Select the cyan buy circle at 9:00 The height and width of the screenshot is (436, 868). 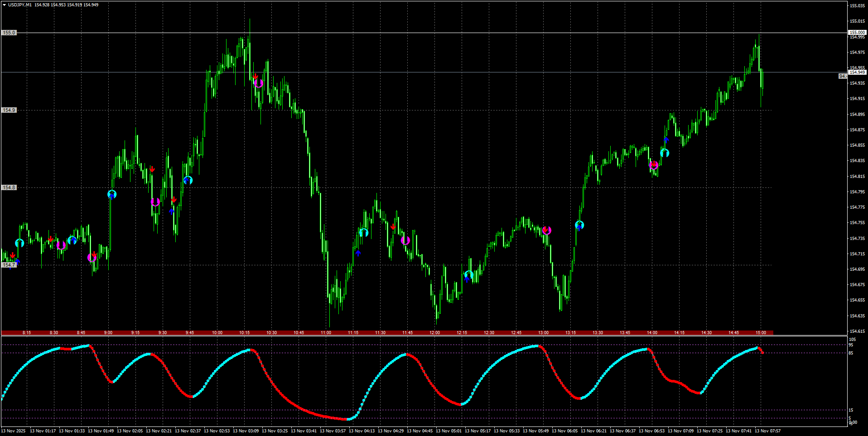click(x=112, y=194)
